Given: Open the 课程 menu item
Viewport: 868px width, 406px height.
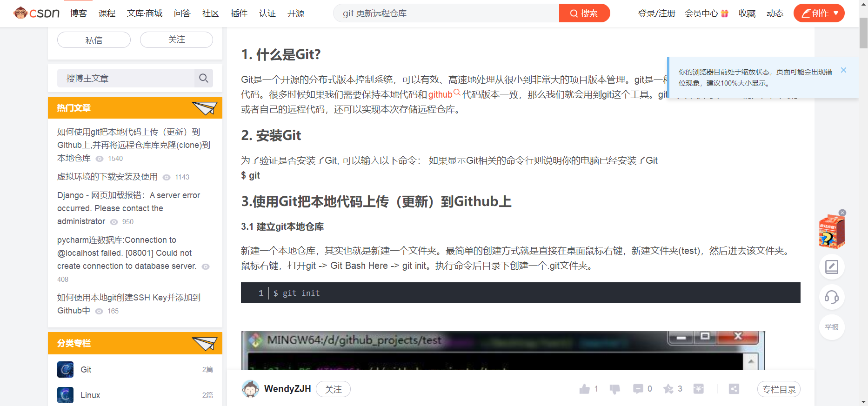Looking at the screenshot, I should (107, 13).
